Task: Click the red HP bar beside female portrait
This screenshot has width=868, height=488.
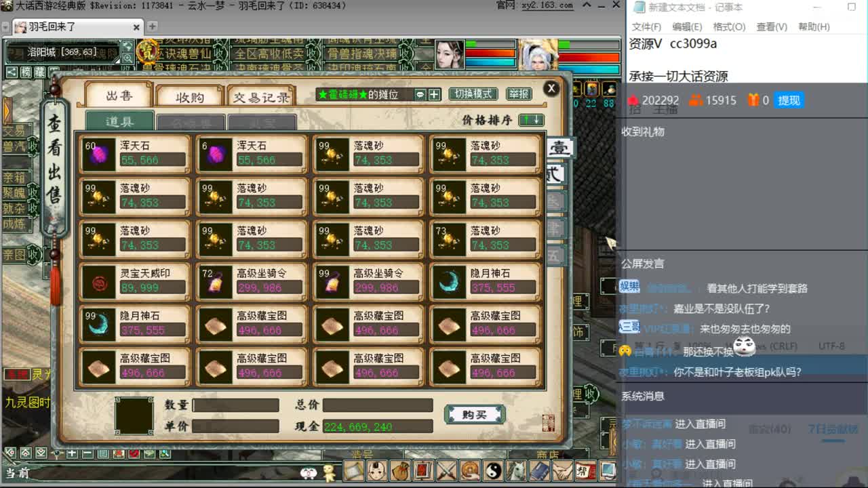Action: pyautogui.click(x=491, y=54)
